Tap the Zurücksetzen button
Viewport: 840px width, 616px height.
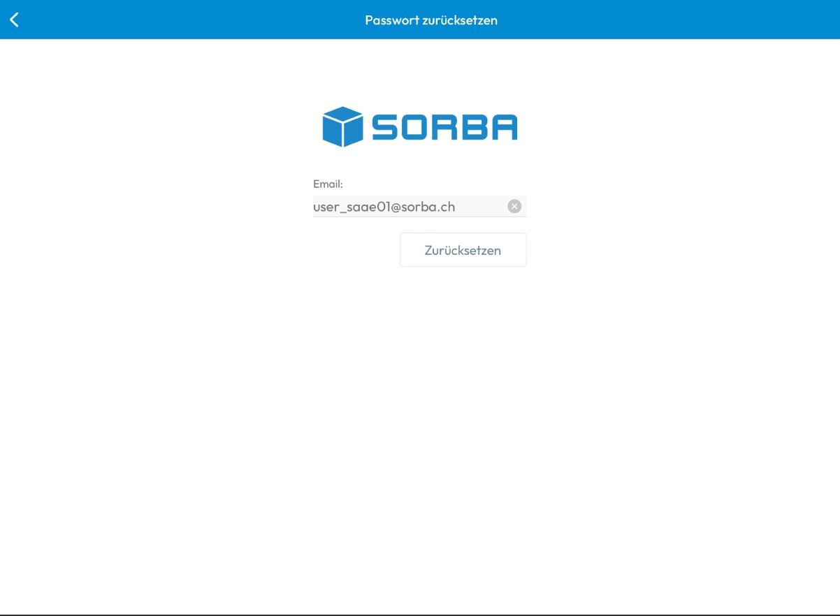pyautogui.click(x=463, y=250)
